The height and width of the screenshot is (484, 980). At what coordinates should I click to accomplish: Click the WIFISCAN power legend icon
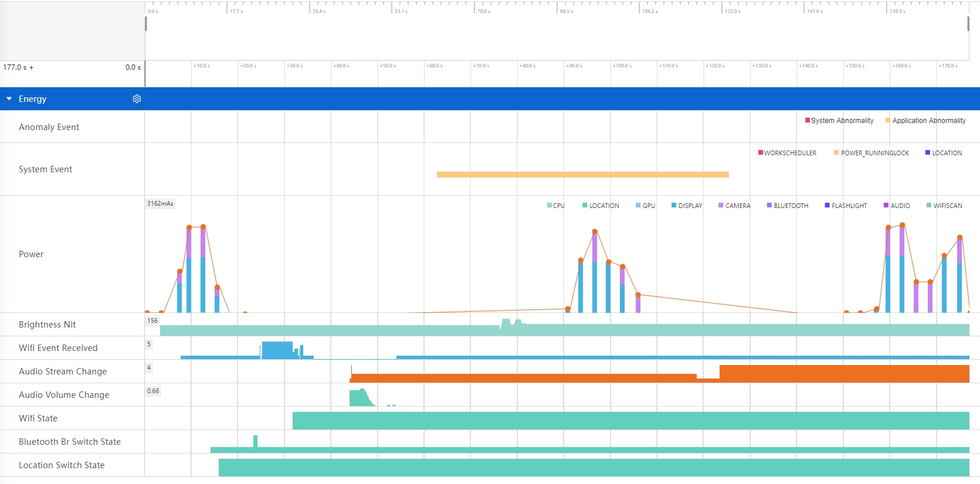coord(929,206)
